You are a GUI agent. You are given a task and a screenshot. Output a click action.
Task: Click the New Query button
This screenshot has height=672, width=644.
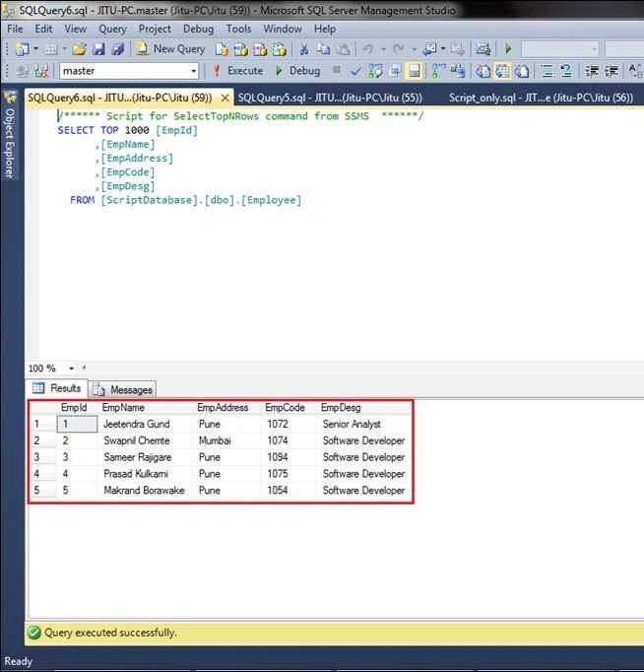coord(170,49)
